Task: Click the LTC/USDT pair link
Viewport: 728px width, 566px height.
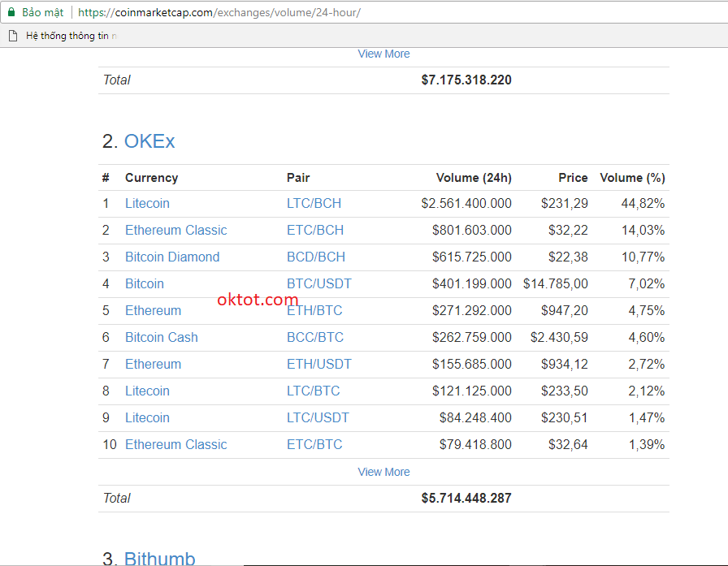Action: pyautogui.click(x=318, y=417)
